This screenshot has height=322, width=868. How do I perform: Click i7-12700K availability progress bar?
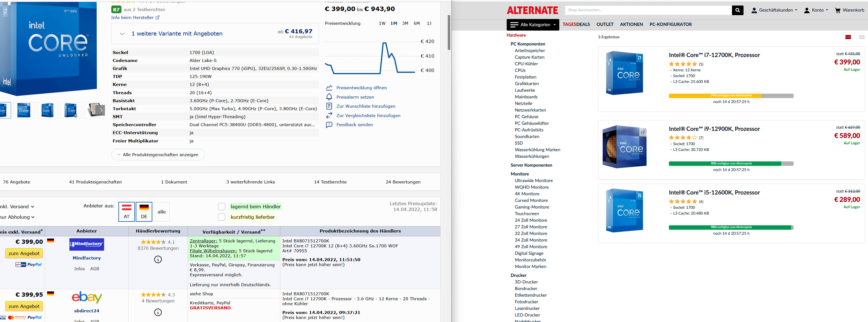tap(731, 96)
